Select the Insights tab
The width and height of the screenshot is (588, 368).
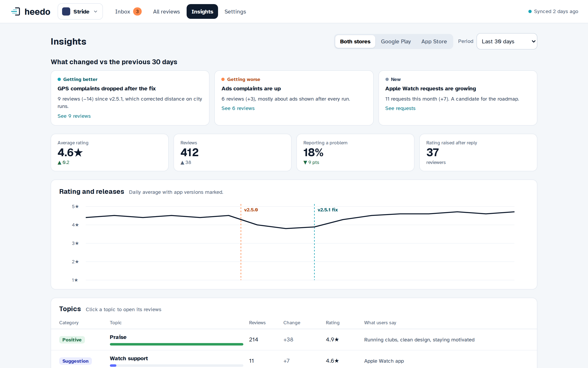click(202, 11)
